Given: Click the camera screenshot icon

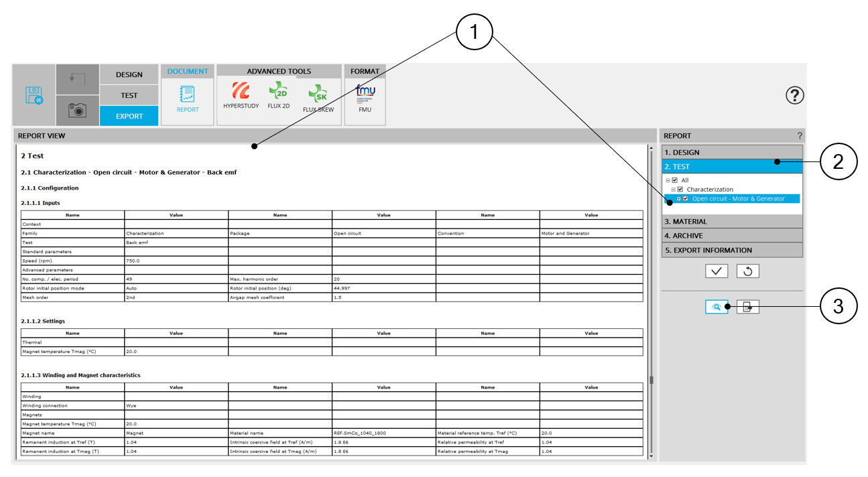Looking at the screenshot, I should [77, 111].
